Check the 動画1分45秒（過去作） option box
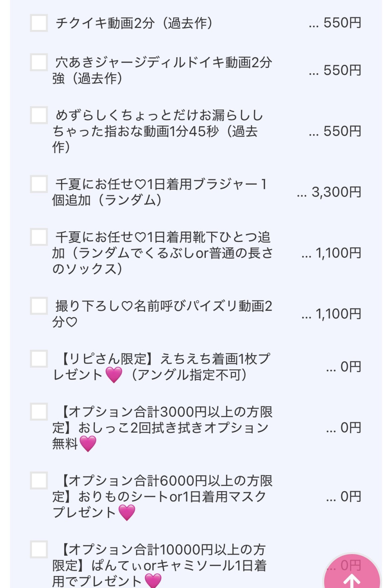 coord(39,115)
